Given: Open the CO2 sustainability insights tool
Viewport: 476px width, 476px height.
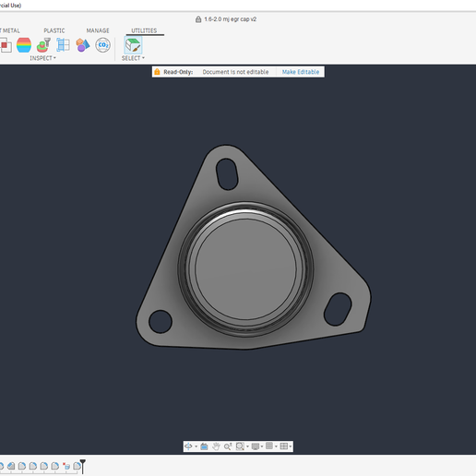Looking at the screenshot, I should click(102, 45).
